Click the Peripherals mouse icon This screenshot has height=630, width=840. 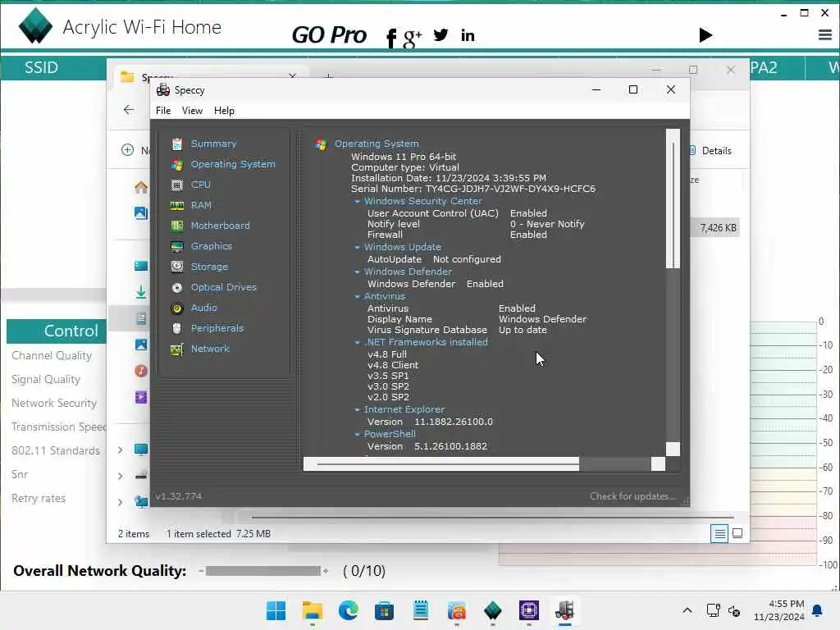coord(177,328)
